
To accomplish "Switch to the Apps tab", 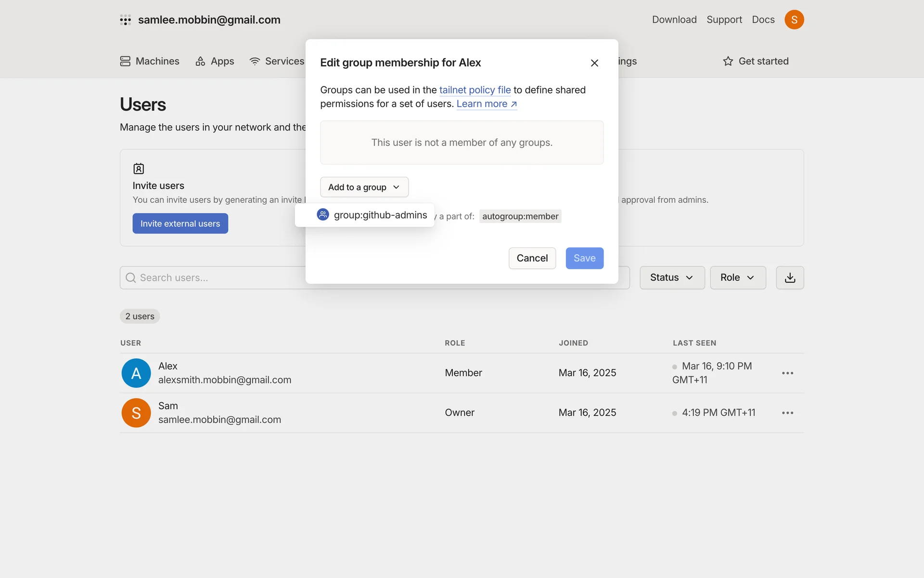I will pos(215,61).
